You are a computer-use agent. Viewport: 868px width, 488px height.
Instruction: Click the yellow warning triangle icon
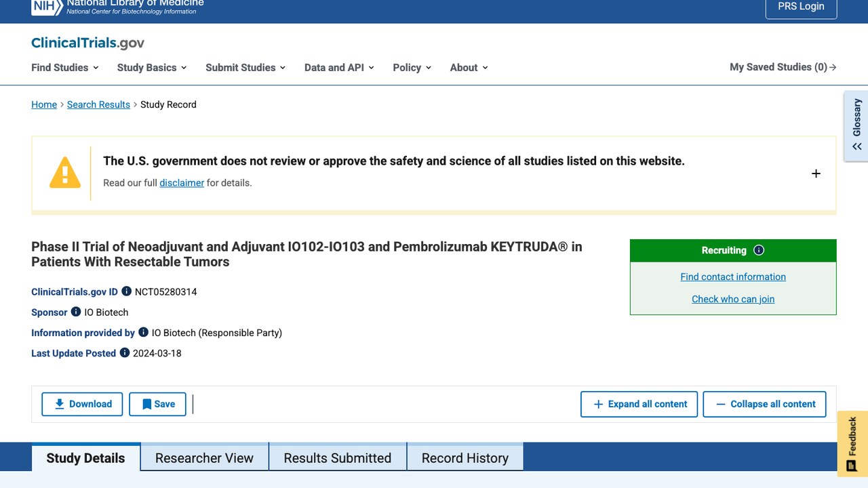(65, 173)
